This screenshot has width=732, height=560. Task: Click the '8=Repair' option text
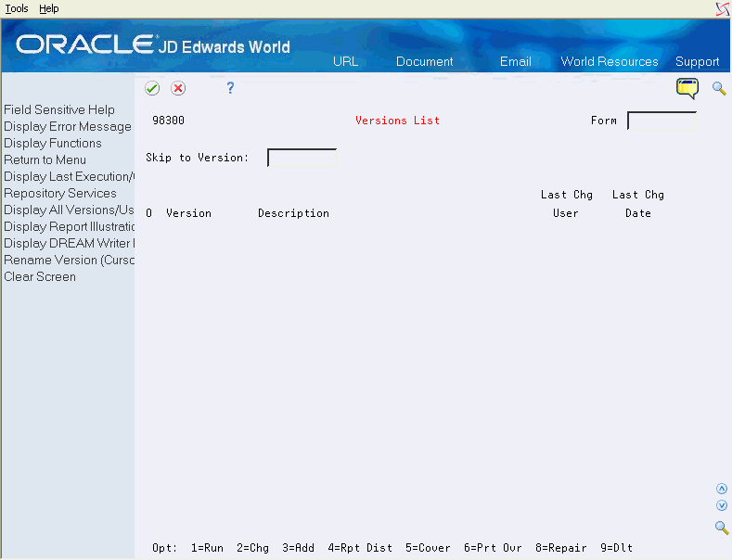(561, 548)
